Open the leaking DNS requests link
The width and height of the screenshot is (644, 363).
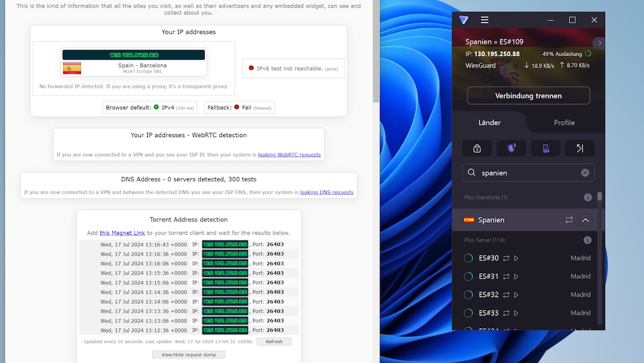pyautogui.click(x=326, y=192)
